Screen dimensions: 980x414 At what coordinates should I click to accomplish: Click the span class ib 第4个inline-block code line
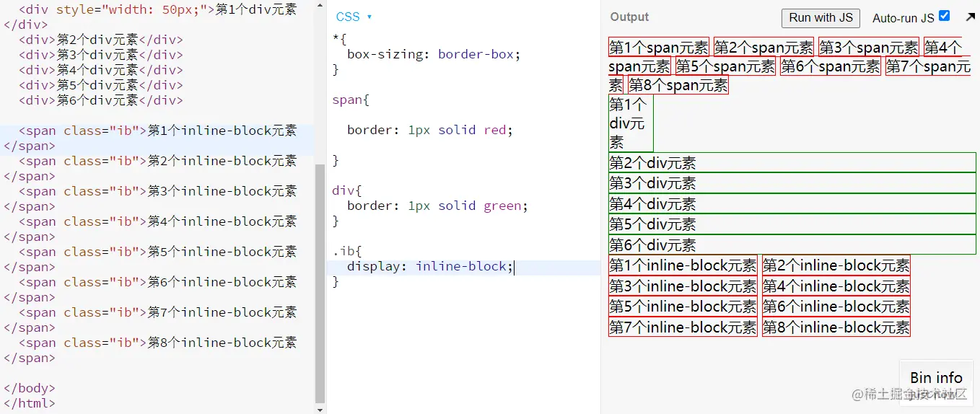pos(157,221)
